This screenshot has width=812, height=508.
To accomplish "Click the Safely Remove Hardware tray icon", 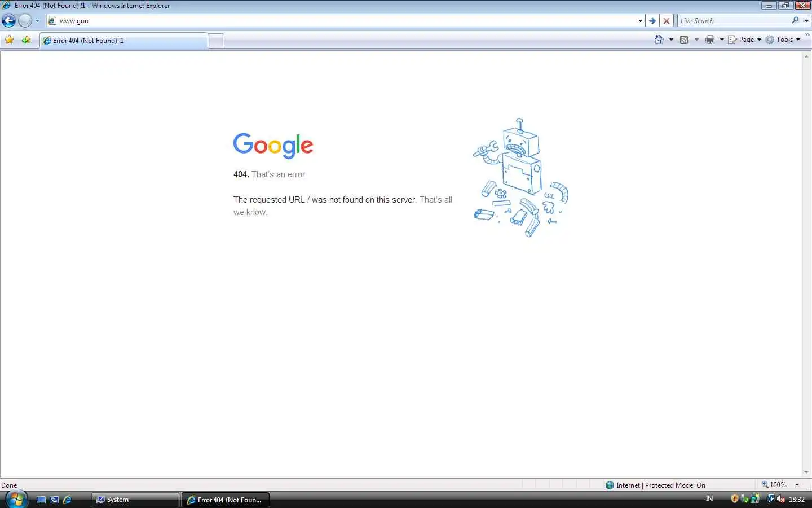I will (744, 499).
